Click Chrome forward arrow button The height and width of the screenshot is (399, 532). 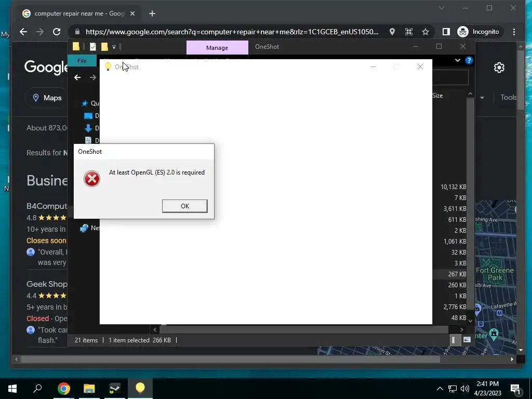tap(40, 32)
